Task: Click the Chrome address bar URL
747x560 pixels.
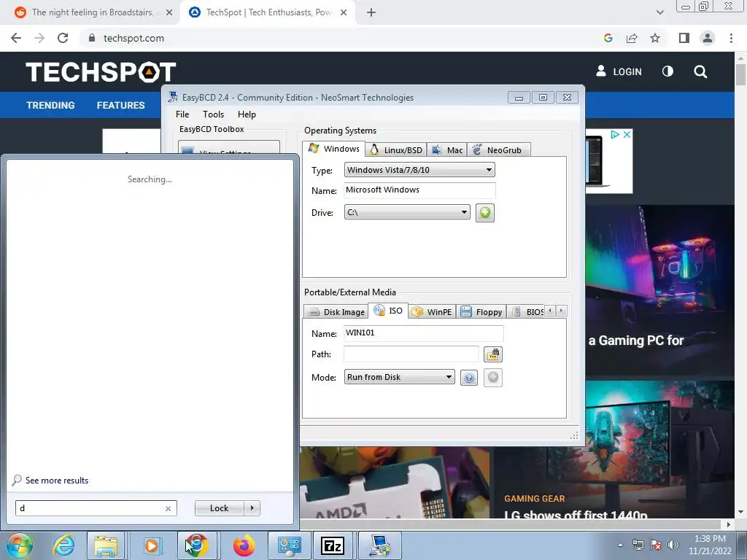Action: pos(133,38)
